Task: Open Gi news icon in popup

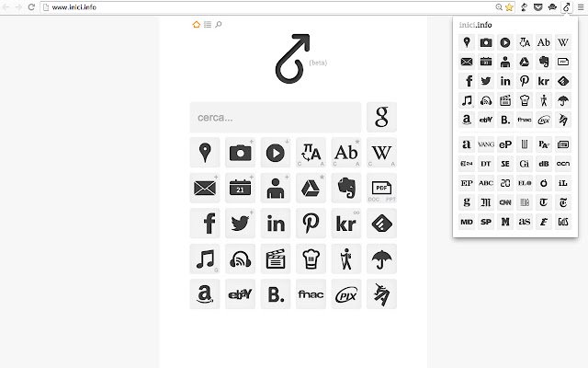Action: (525, 164)
